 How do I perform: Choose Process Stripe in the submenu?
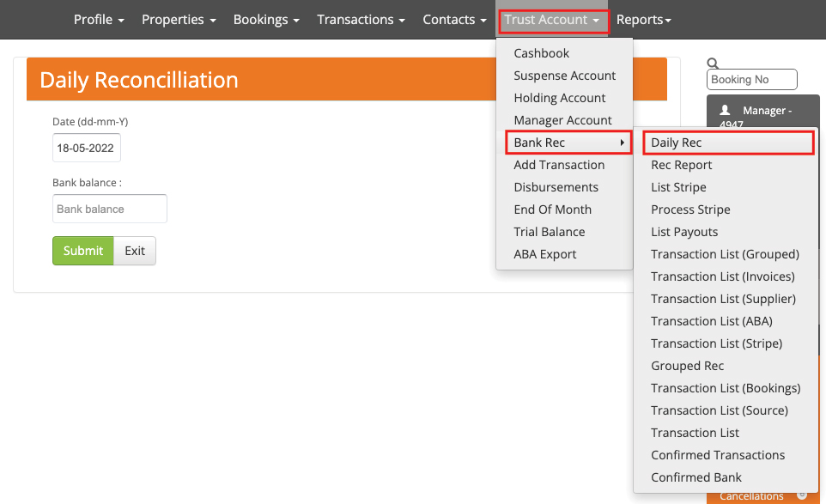[690, 209]
